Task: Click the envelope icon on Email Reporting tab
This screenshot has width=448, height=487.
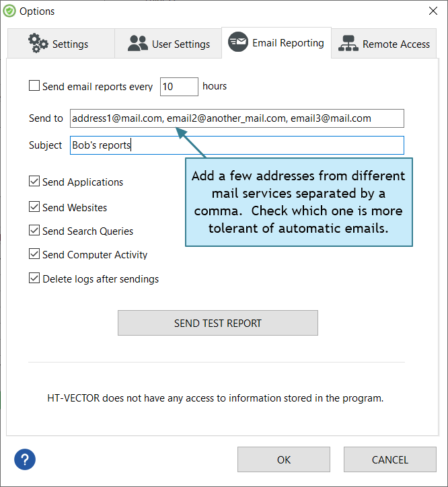Action: (x=238, y=42)
